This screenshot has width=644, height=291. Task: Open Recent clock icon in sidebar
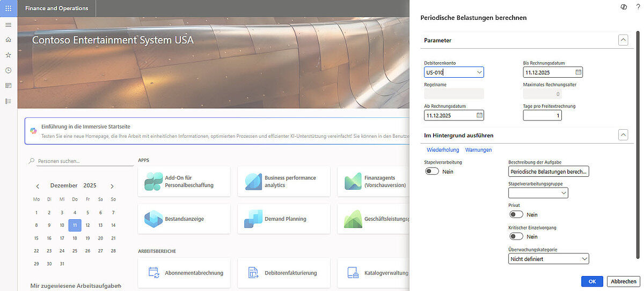point(8,70)
